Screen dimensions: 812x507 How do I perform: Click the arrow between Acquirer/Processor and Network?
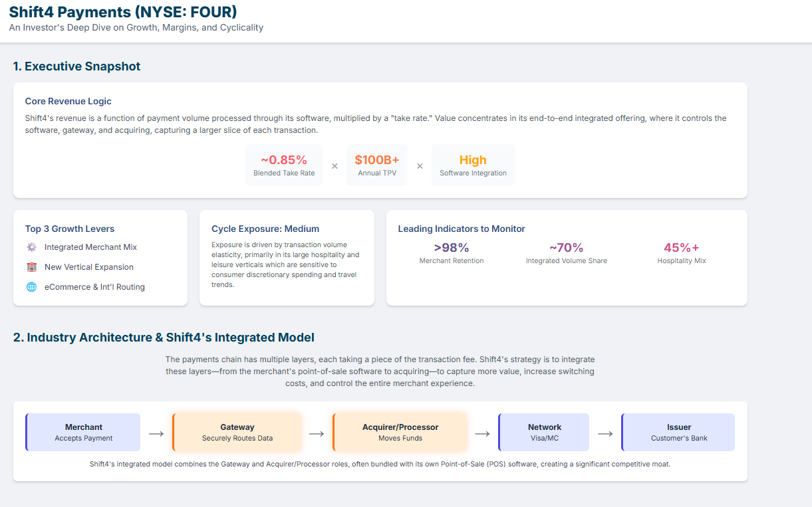[482, 434]
